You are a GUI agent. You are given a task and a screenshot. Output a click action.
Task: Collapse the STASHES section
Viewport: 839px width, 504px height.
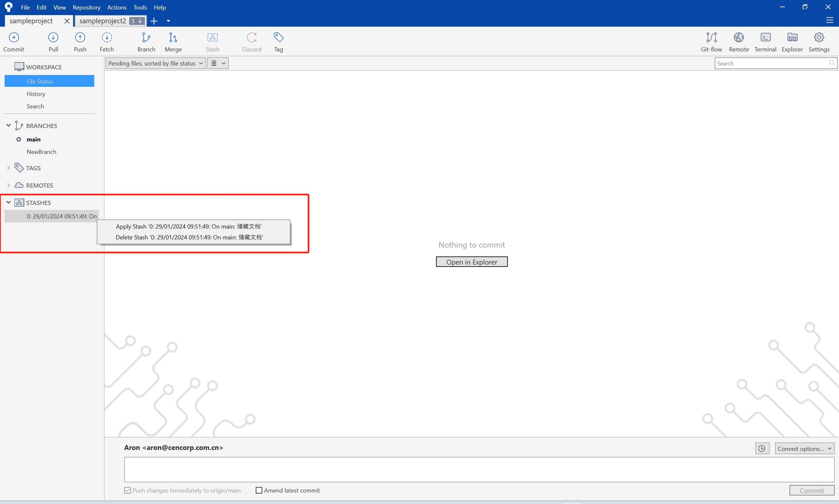9,202
